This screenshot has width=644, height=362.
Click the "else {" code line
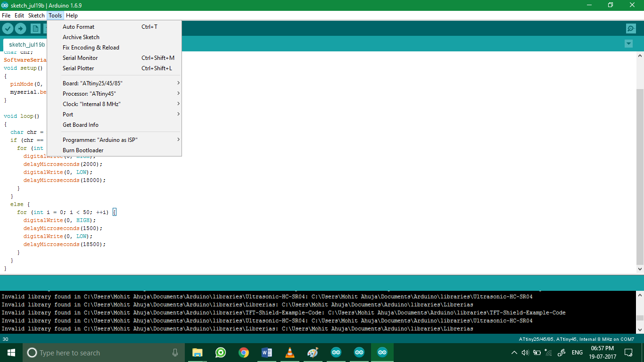tap(20, 205)
